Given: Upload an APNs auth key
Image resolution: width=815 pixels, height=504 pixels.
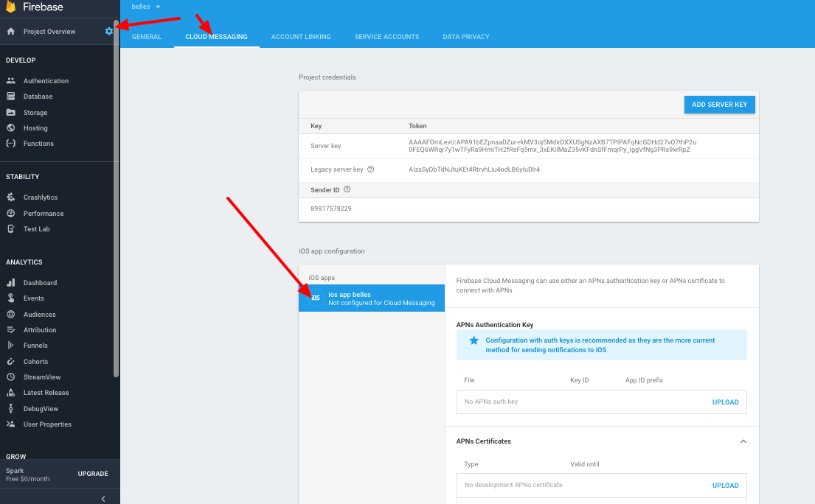Looking at the screenshot, I should pos(725,402).
